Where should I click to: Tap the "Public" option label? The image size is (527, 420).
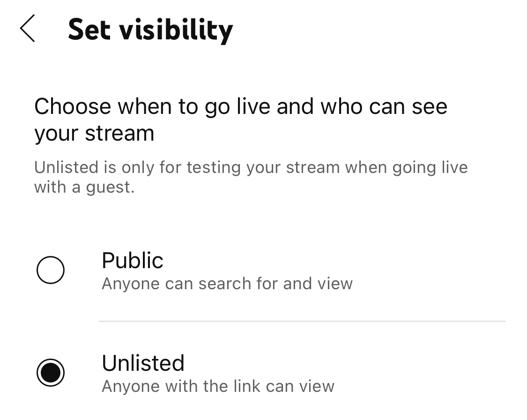tap(133, 261)
